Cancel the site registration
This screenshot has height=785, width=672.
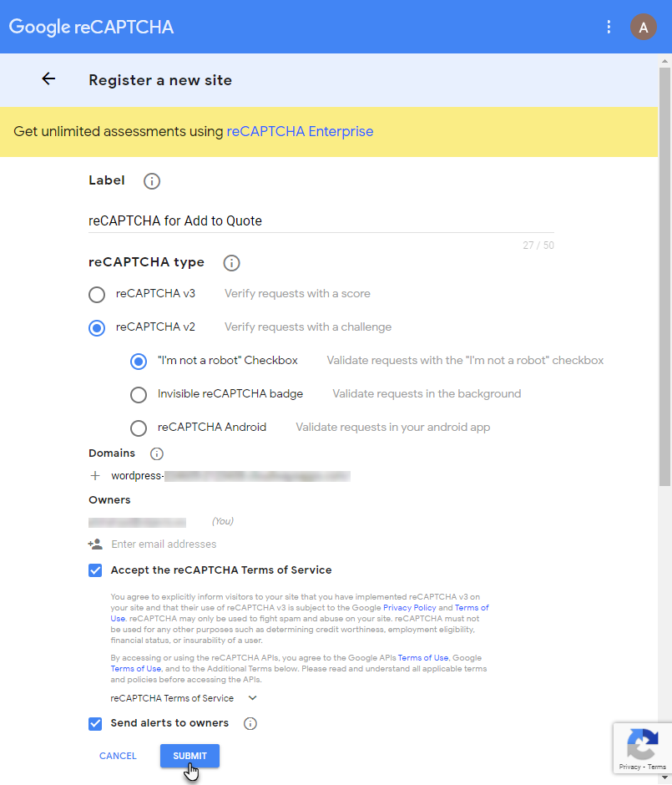[118, 756]
